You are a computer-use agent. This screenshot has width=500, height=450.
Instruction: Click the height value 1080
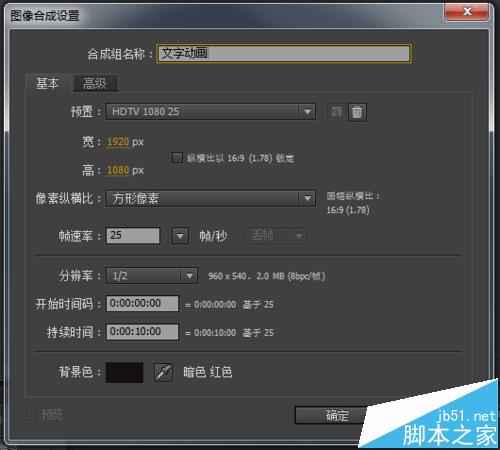pyautogui.click(x=118, y=170)
